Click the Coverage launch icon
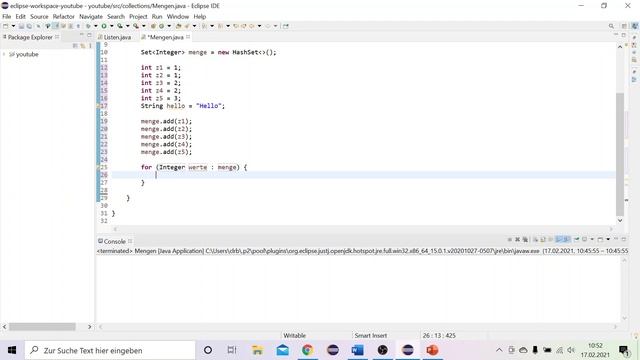 120,26
